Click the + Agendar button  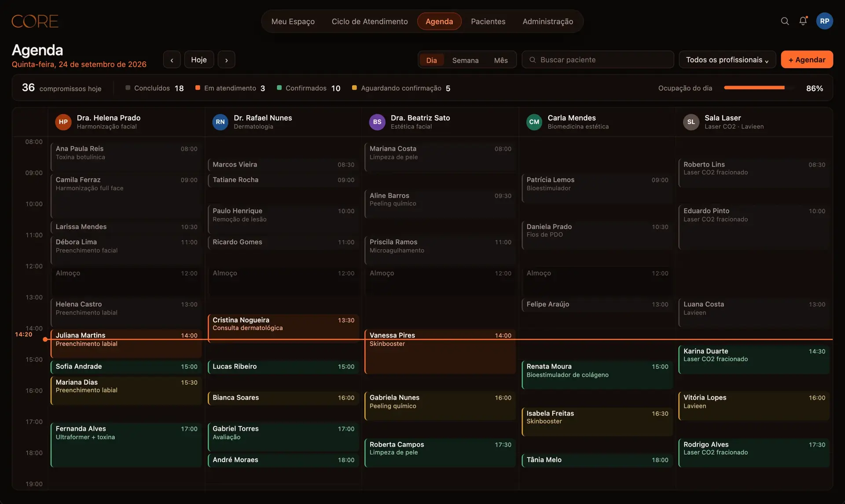click(x=807, y=60)
